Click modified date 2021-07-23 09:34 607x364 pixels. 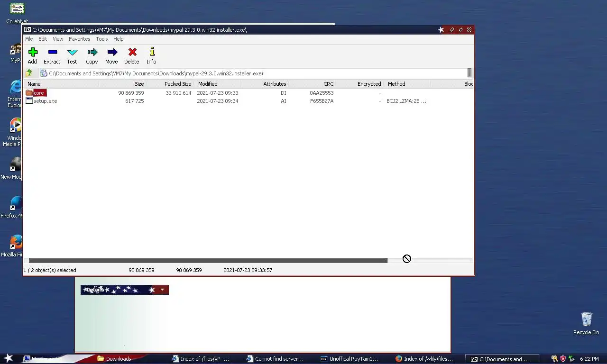click(x=218, y=101)
